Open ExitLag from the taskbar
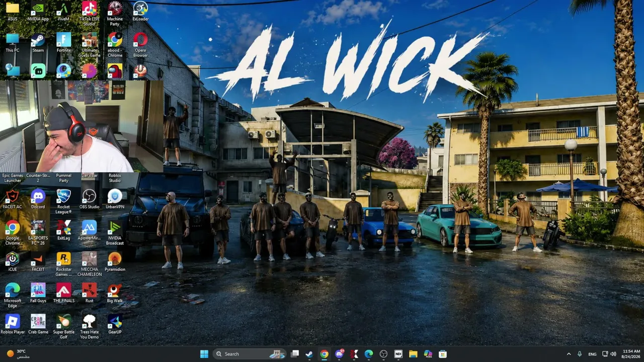Viewport: 644px width, 362px height. (354, 354)
